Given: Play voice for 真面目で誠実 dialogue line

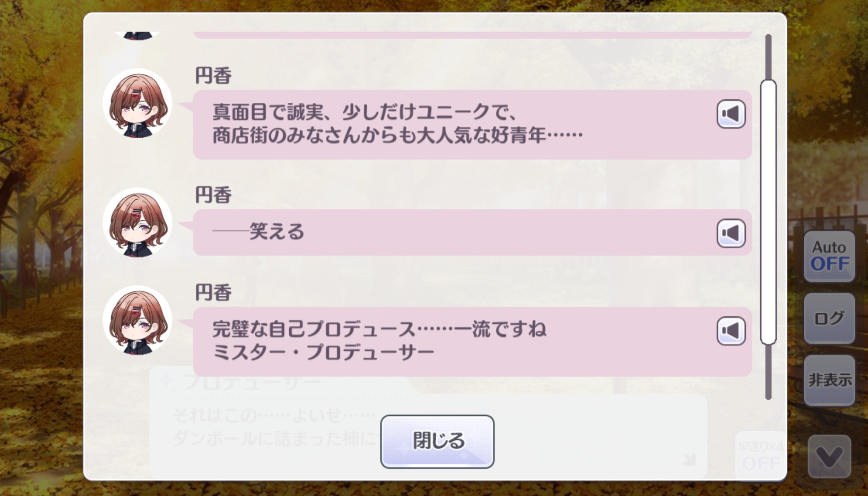Looking at the screenshot, I should [x=731, y=114].
